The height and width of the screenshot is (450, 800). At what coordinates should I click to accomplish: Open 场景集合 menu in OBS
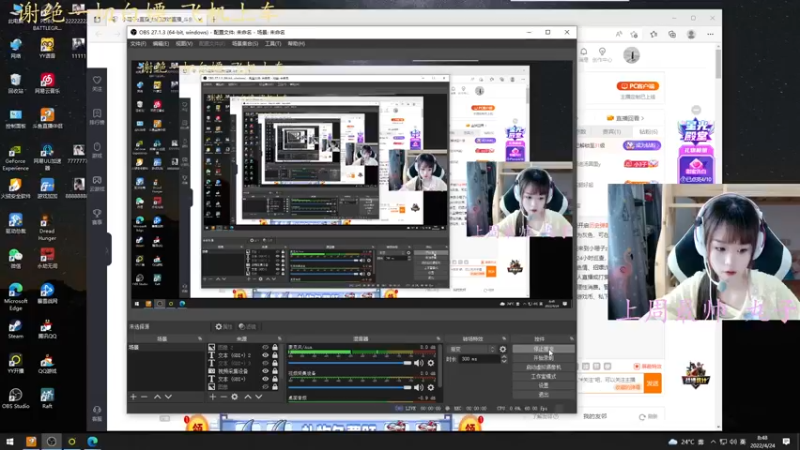pyautogui.click(x=245, y=44)
